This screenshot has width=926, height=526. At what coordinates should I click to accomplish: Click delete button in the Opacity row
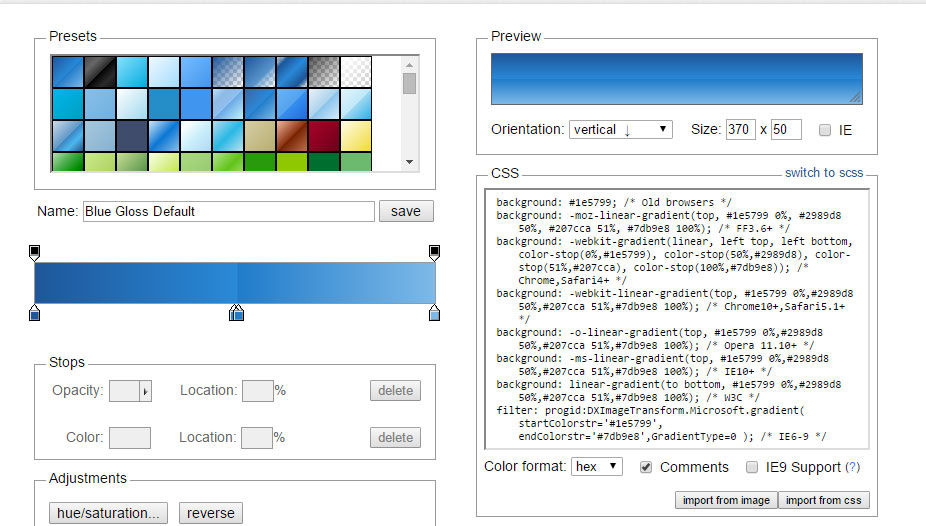395,391
